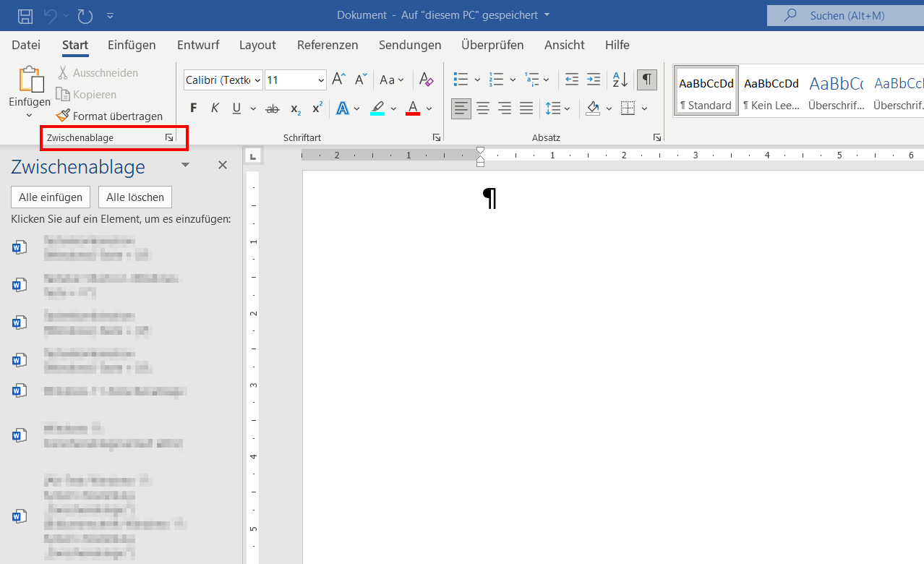Select Format übertragen paintbrush
924x564 pixels.
pyautogui.click(x=109, y=116)
